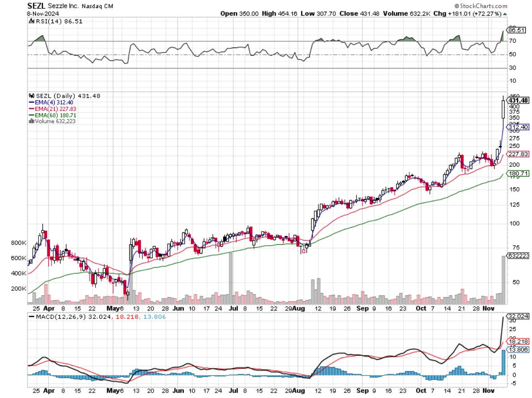The height and width of the screenshot is (398, 532).
Task: Click the 'Volume 632.2K' header value
Action: [407, 13]
